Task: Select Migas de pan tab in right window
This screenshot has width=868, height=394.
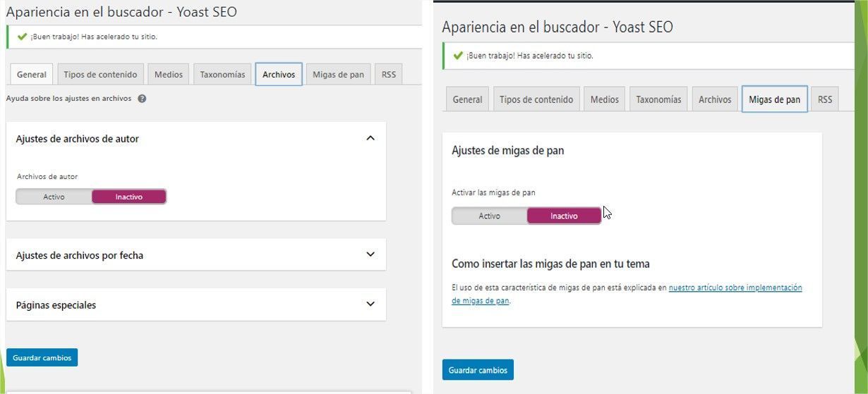Action: 775,99
